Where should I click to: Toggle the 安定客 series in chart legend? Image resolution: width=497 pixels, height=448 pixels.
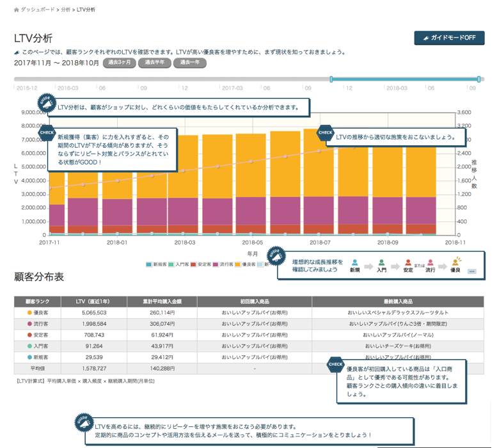201,264
